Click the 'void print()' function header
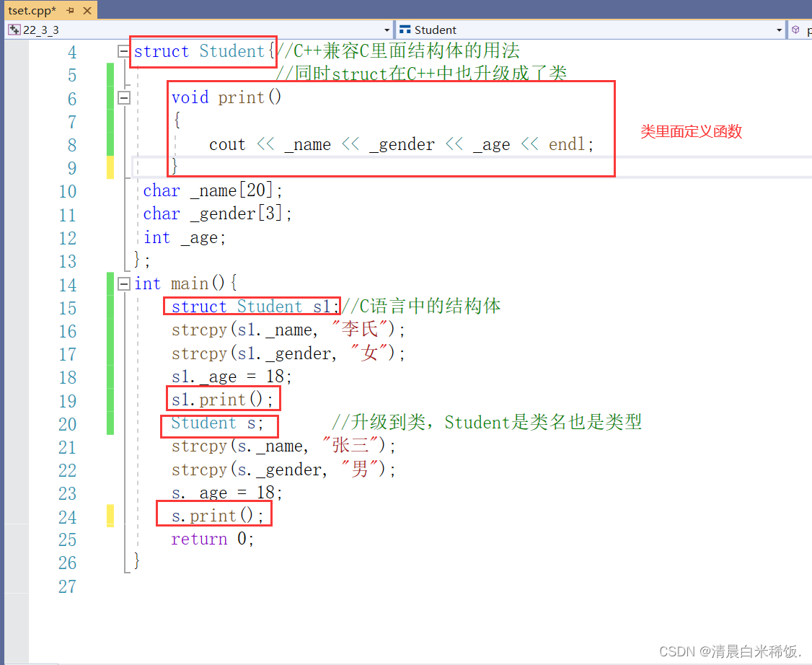The image size is (812, 665). pyautogui.click(x=226, y=97)
